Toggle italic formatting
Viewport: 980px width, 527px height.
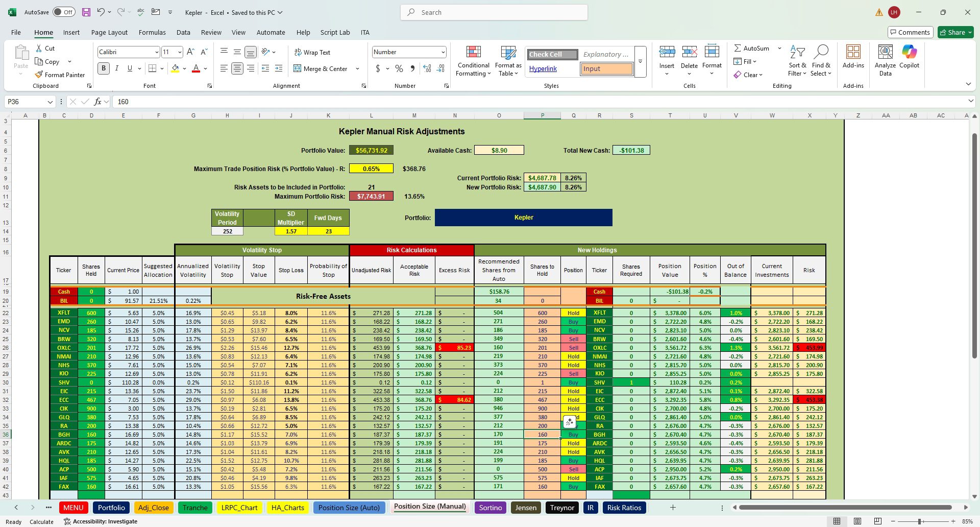pyautogui.click(x=116, y=68)
